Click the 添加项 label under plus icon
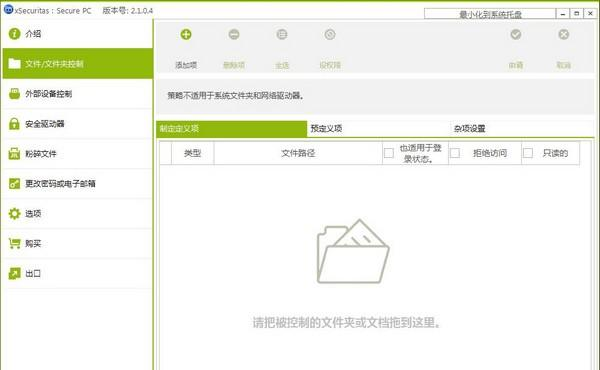 (x=186, y=65)
